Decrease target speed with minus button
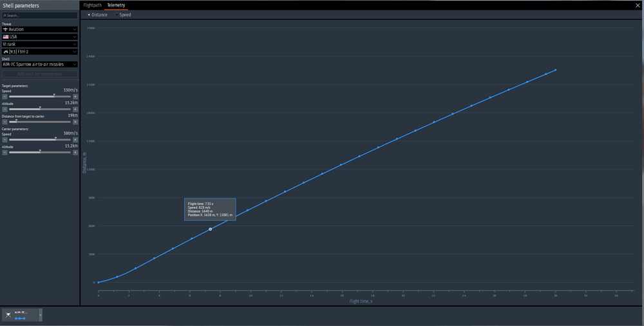The height and width of the screenshot is (326, 644). [5, 97]
